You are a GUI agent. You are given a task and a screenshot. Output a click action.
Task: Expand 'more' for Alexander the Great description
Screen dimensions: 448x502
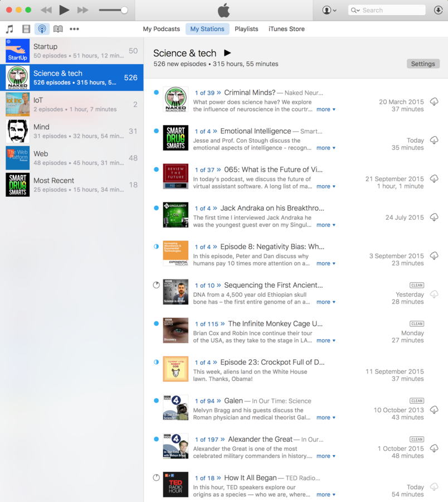coord(326,456)
